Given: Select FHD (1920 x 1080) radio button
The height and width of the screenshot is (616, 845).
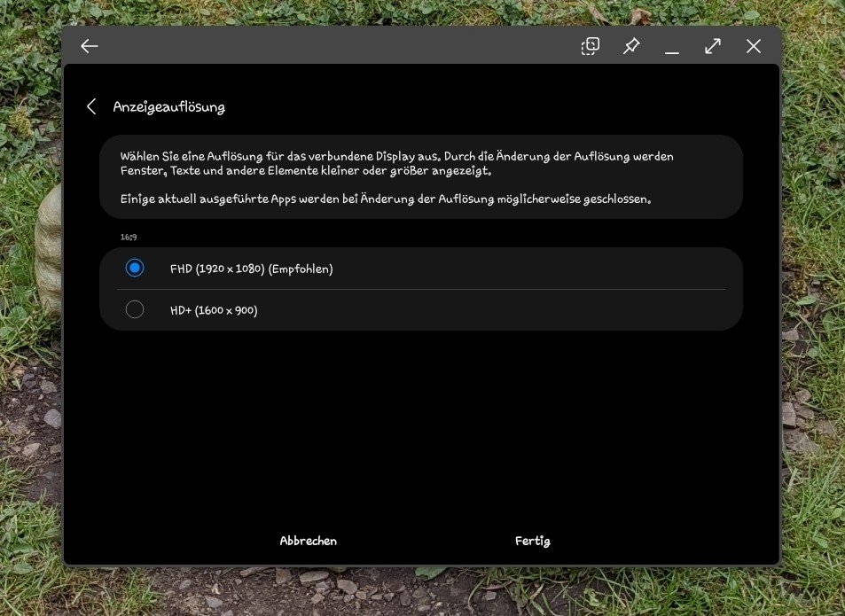Looking at the screenshot, I should tap(135, 268).
